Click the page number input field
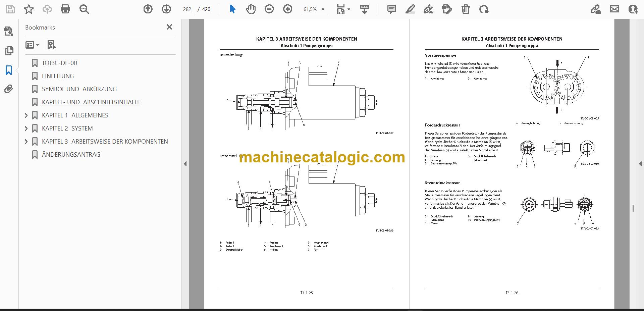The width and height of the screenshot is (644, 311). (x=187, y=9)
